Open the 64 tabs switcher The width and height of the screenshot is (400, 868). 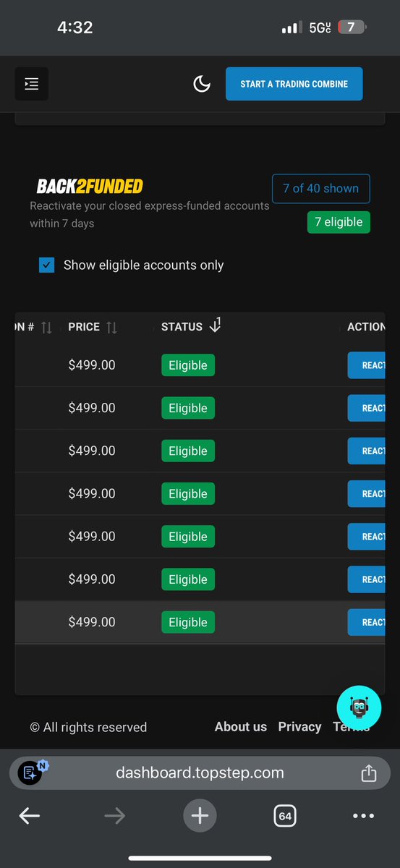click(285, 817)
